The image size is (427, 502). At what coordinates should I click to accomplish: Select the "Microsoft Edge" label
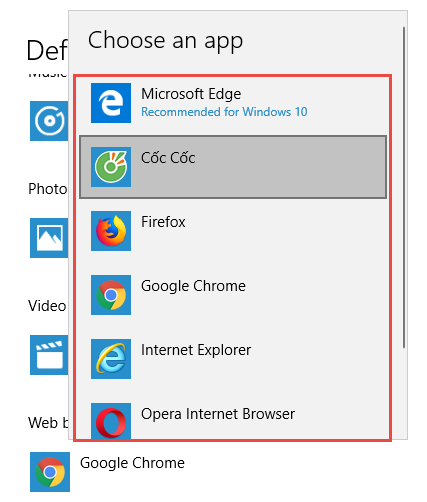tap(191, 94)
